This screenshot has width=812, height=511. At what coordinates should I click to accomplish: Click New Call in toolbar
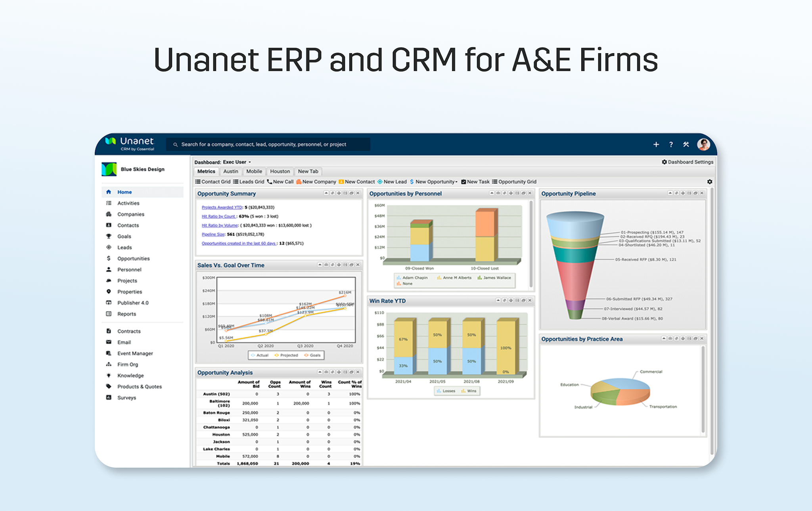pos(280,182)
